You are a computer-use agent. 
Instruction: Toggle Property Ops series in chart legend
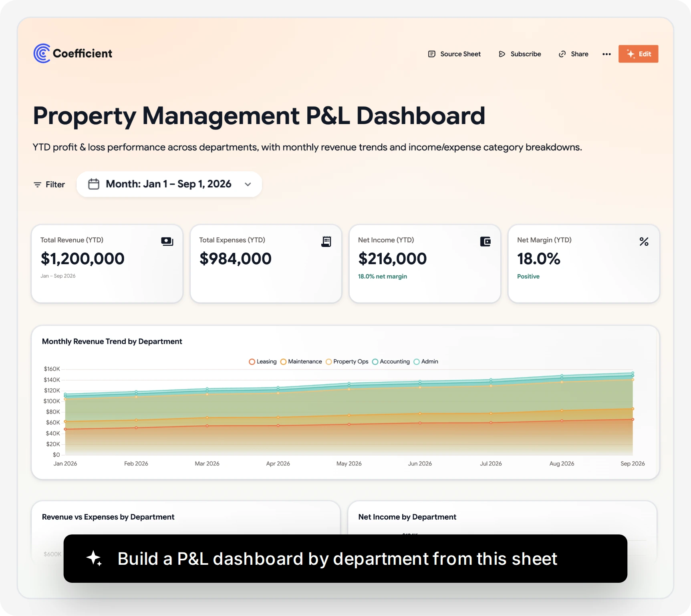347,361
